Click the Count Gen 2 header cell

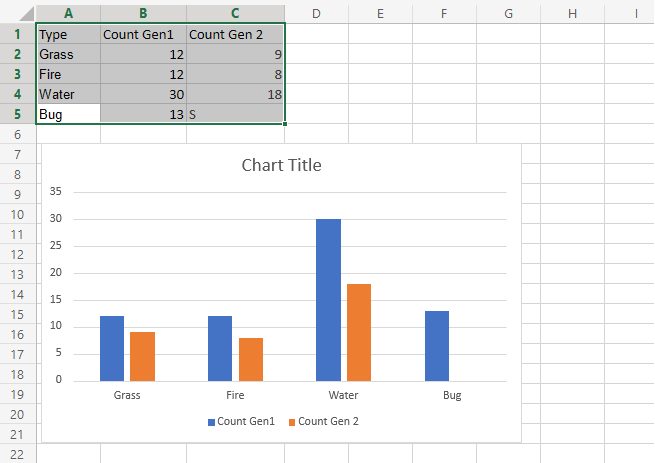(235, 34)
